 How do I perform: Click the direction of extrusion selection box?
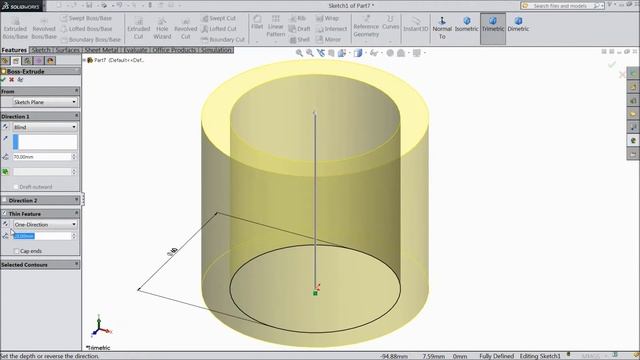pos(44,142)
